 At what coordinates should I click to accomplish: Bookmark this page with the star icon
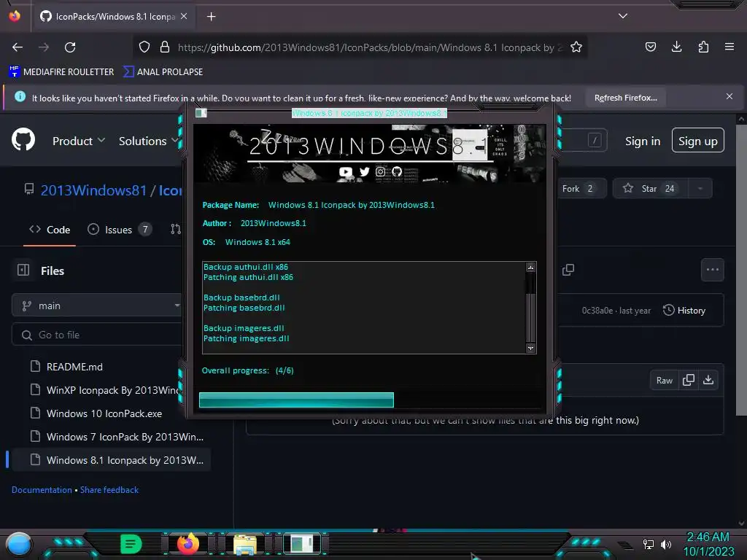point(576,47)
